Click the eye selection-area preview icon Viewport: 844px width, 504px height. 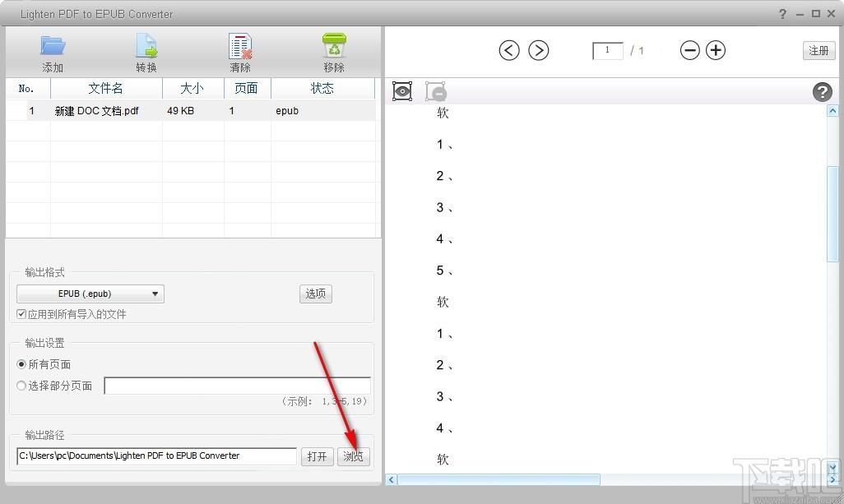402,91
